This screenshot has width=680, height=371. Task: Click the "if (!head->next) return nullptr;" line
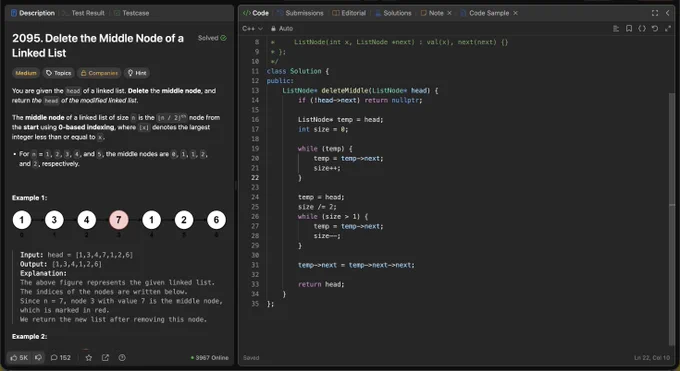point(360,100)
